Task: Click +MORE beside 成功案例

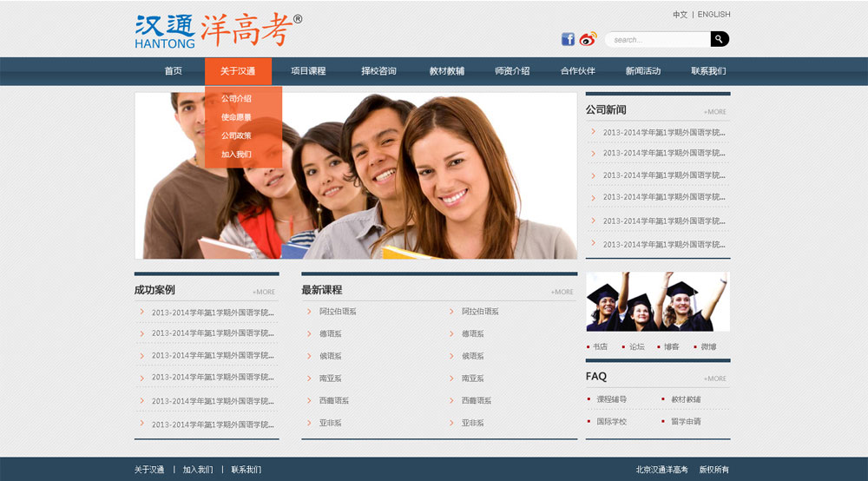Action: pyautogui.click(x=264, y=292)
